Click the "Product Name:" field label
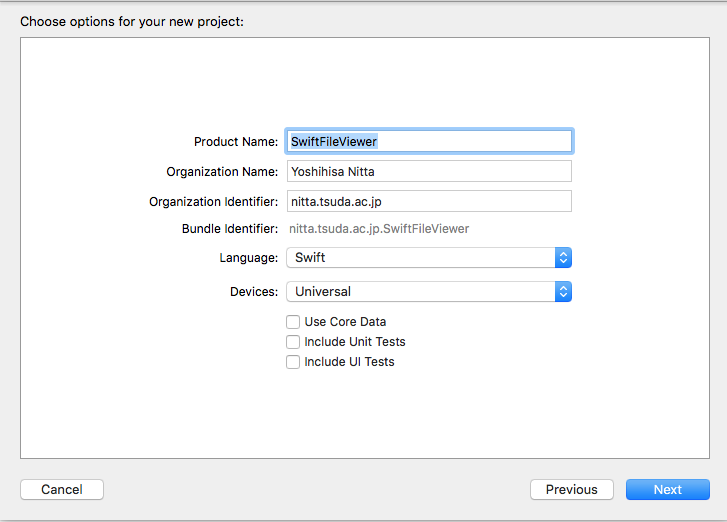 236,142
